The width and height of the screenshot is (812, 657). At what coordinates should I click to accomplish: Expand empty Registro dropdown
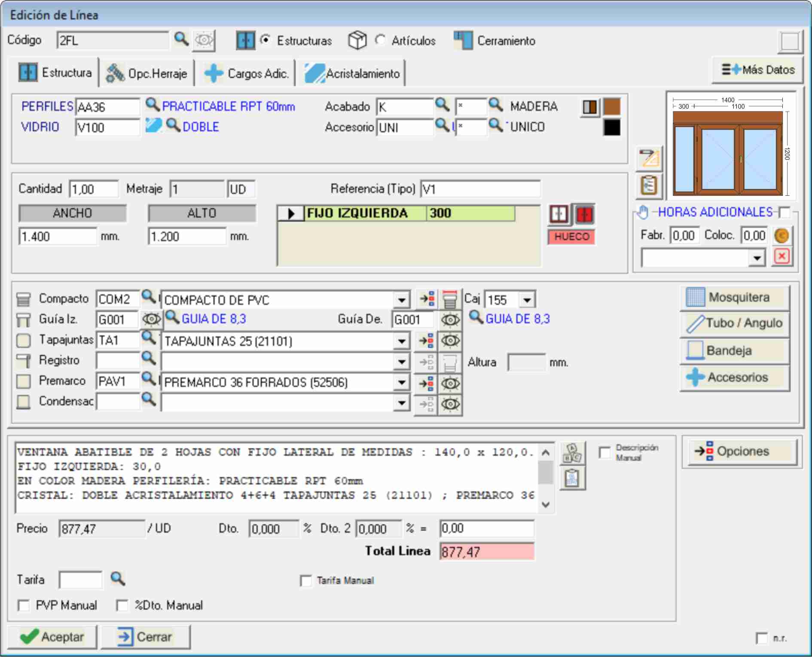[402, 362]
